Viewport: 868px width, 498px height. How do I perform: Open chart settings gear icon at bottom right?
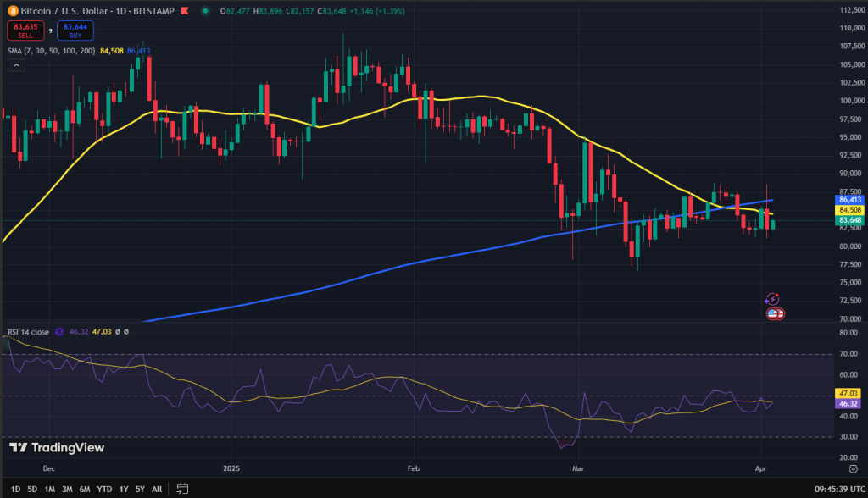853,468
